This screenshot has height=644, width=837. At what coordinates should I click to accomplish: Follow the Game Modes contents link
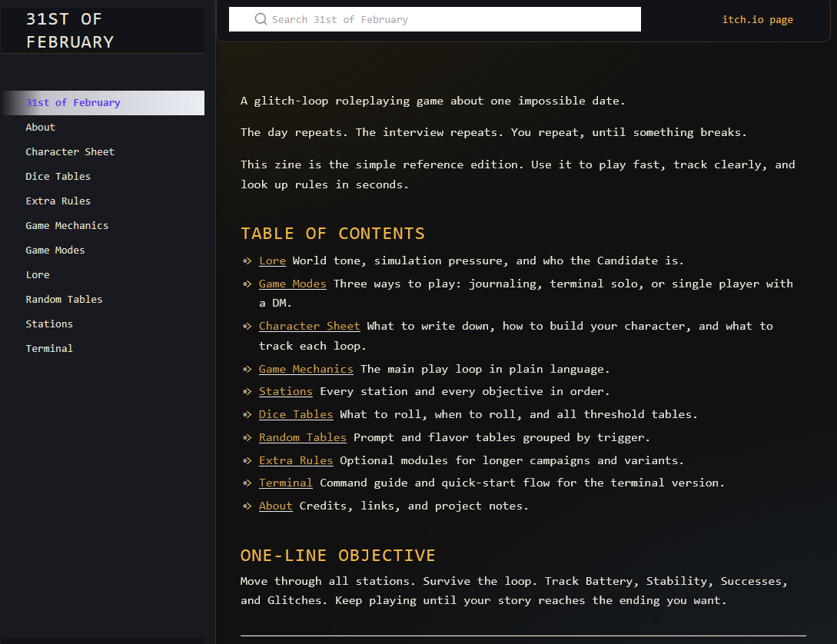tap(293, 284)
